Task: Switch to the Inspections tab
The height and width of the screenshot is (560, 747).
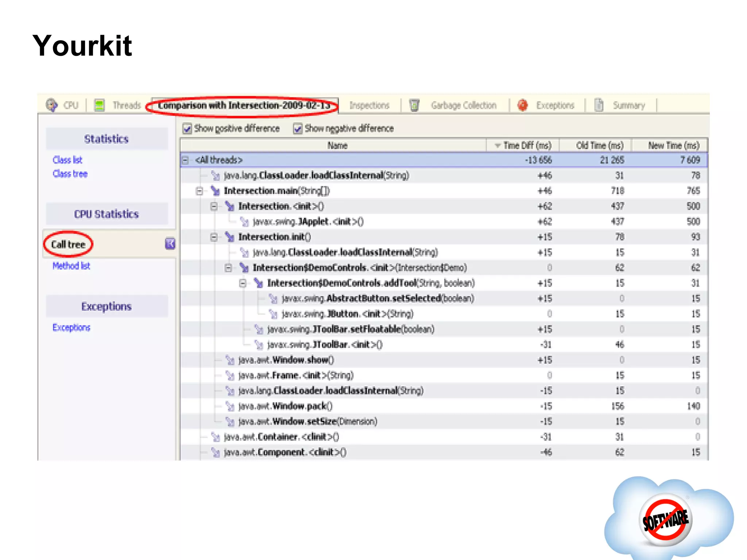Action: point(369,105)
